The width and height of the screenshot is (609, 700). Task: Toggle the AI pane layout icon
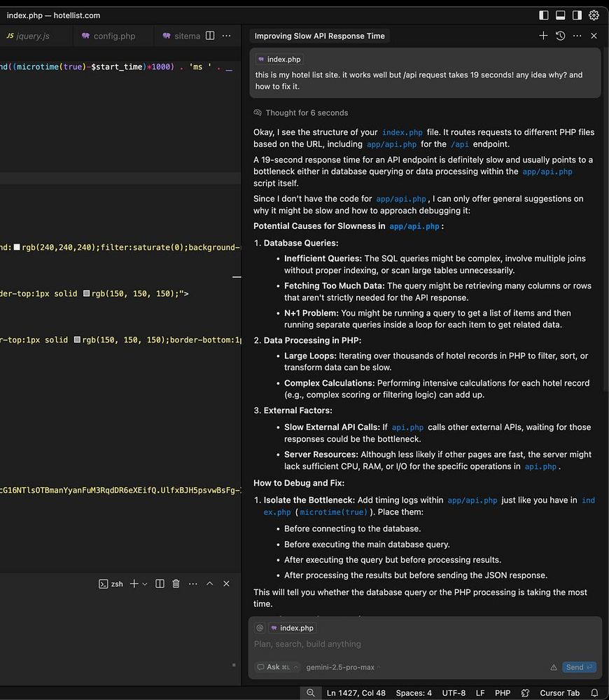click(x=577, y=15)
